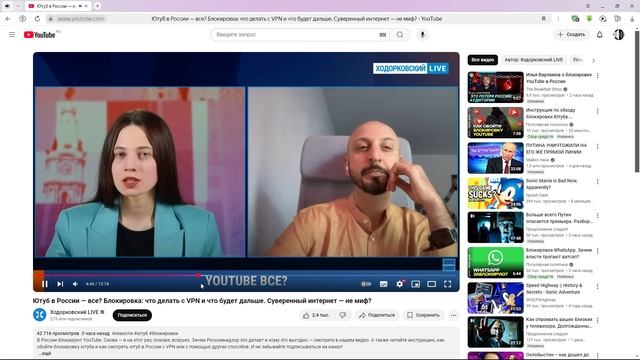This screenshot has height=360, width=640.
Task: Seek using the red video progress bar
Action: (246, 275)
